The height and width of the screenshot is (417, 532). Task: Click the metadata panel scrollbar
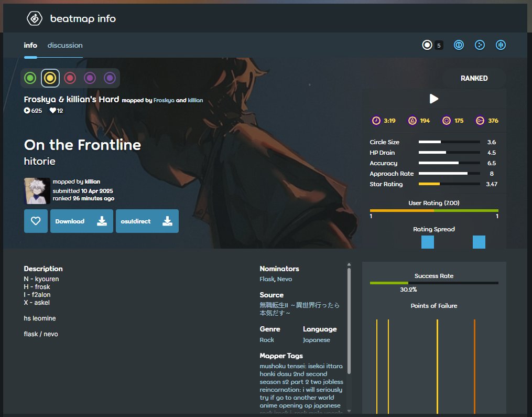pyautogui.click(x=349, y=321)
